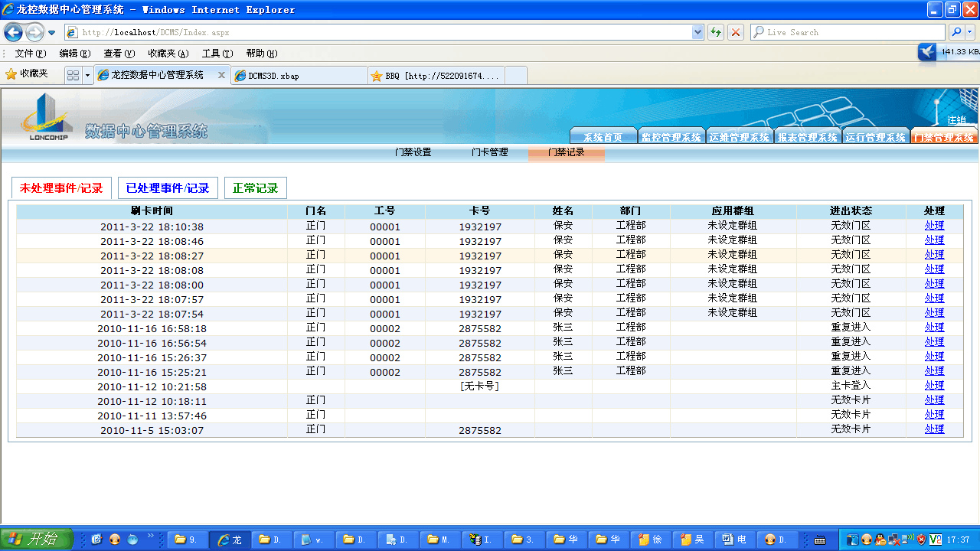Open a new blank browser tab
Image resolution: width=980 pixels, height=551 pixels.
516,76
